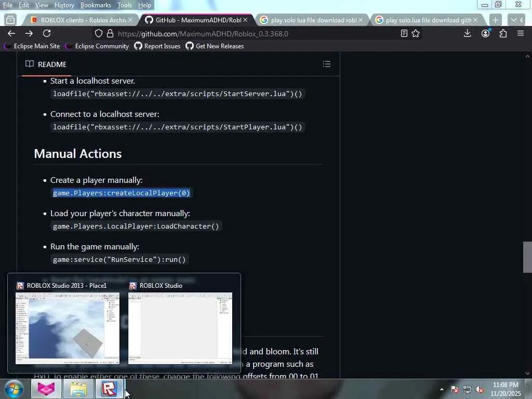Screen dimensions: 532x399
Task: Click the muted volume tray icon
Action: [480, 389]
